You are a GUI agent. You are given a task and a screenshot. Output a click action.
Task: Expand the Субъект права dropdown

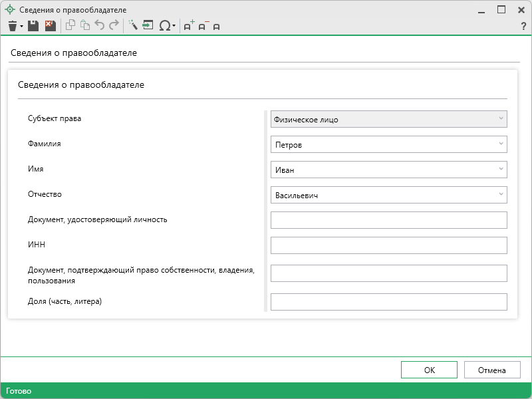pyautogui.click(x=500, y=119)
